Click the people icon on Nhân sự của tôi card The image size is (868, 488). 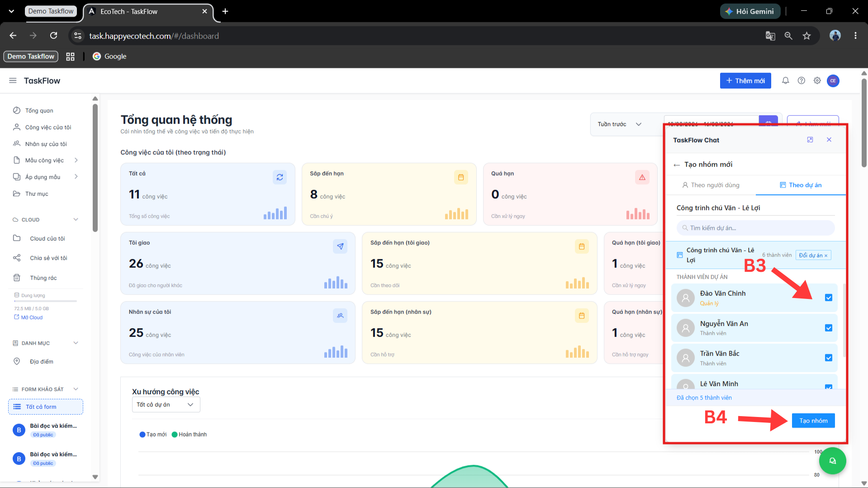(x=340, y=316)
